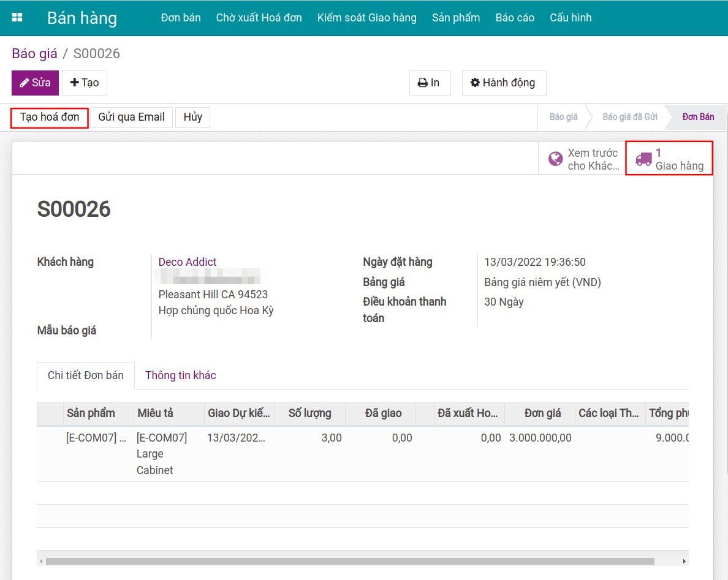
Task: Open the Báo cáo menu
Action: pyautogui.click(x=514, y=18)
